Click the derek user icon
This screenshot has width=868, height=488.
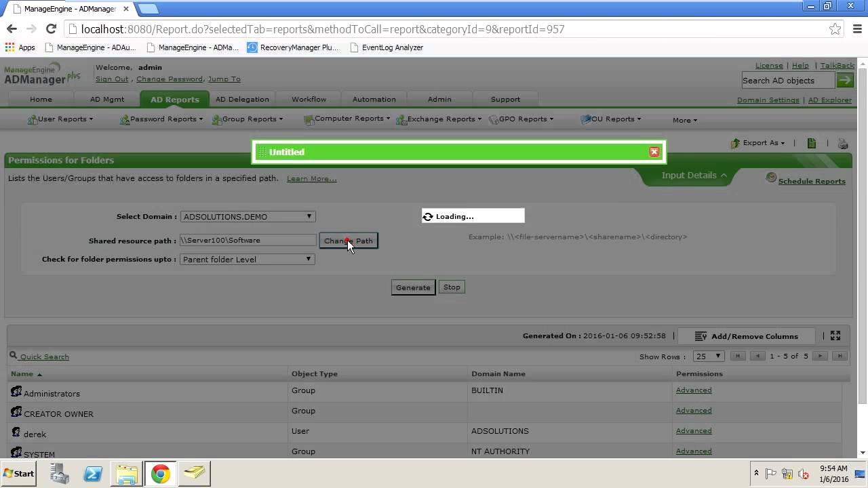pyautogui.click(x=16, y=432)
